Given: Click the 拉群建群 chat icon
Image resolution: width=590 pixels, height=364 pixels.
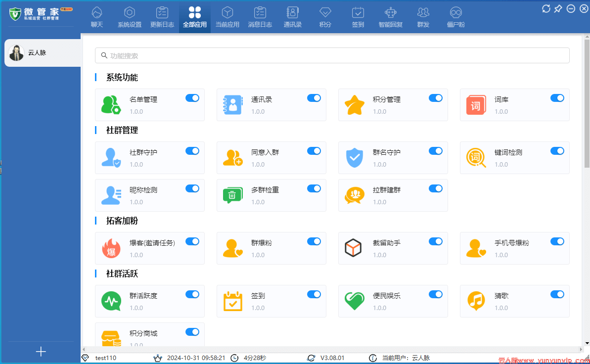Looking at the screenshot, I should coord(355,195).
